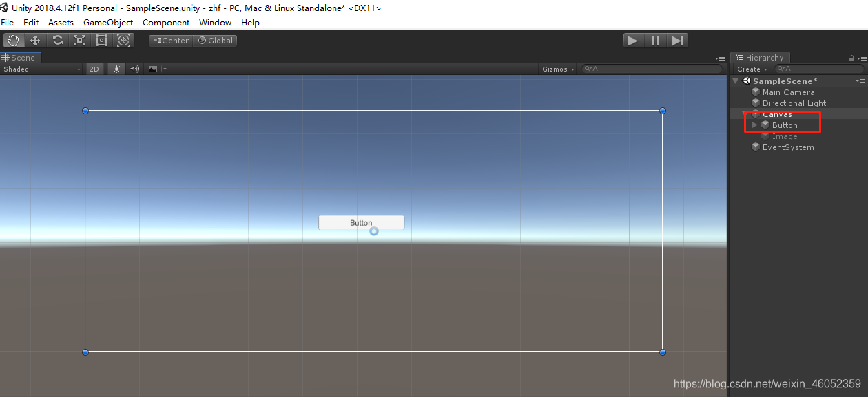Select the disabled Image object
Screen dimensions: 868x397
[785, 136]
